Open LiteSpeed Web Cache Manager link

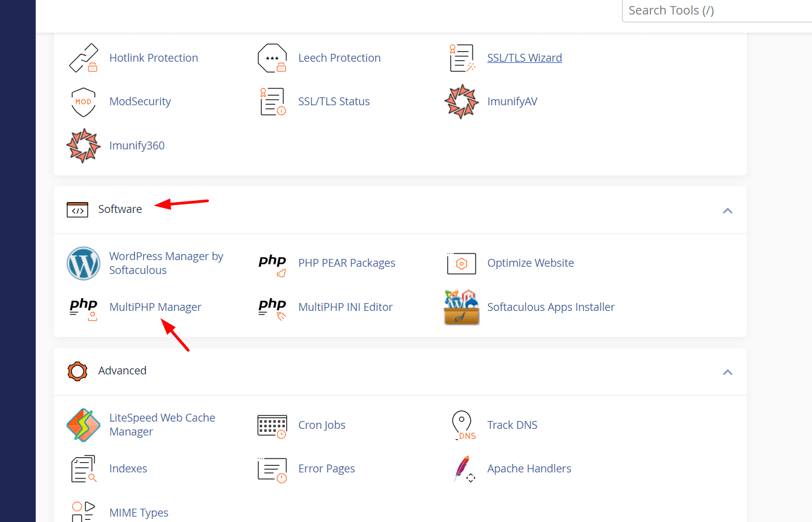point(162,425)
